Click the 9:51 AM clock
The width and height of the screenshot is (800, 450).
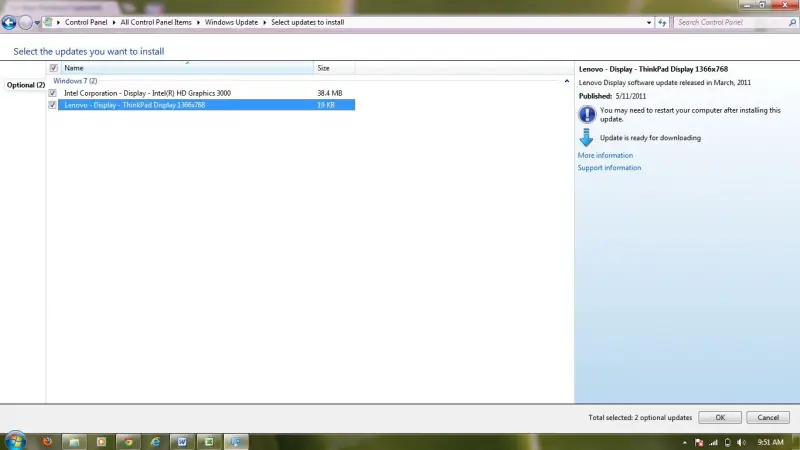pyautogui.click(x=770, y=442)
